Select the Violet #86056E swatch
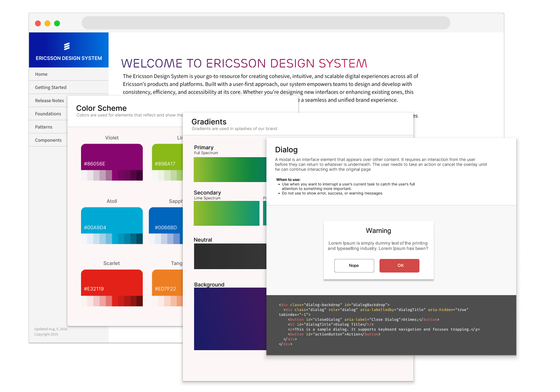The width and height of the screenshot is (560, 392). click(112, 162)
